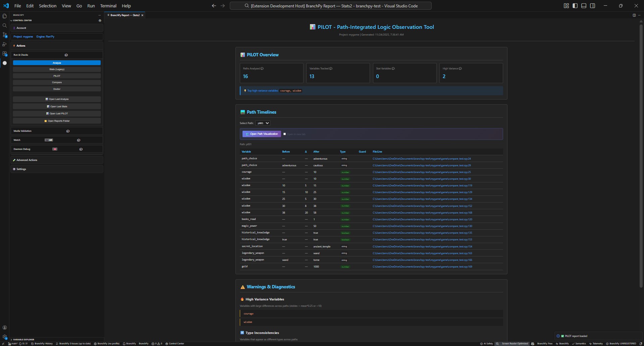
Task: Click the Open Path Visualization button
Action: coord(262,134)
